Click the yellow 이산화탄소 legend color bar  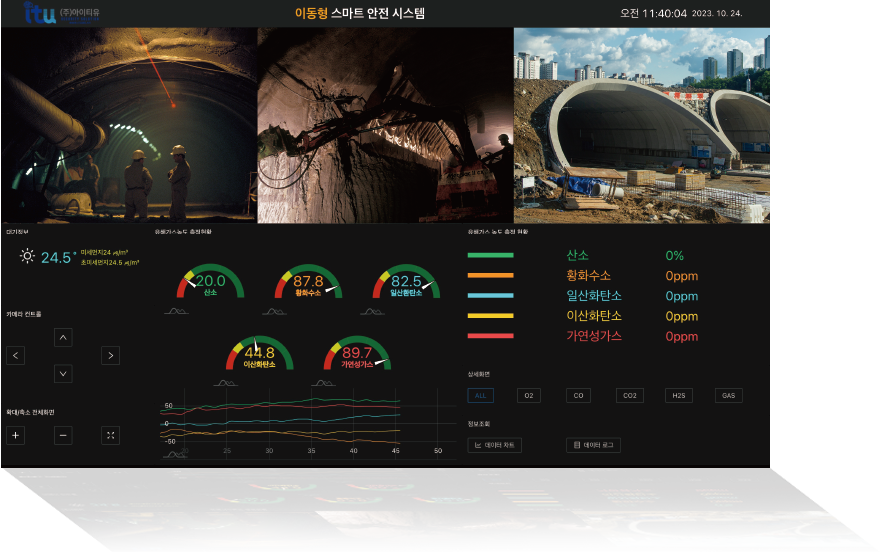click(491, 316)
